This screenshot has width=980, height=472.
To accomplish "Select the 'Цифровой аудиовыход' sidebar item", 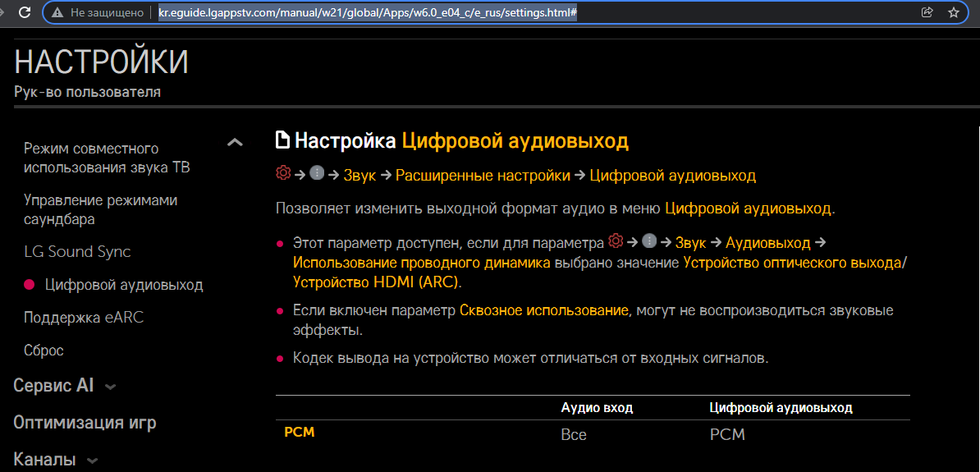I will click(x=123, y=285).
